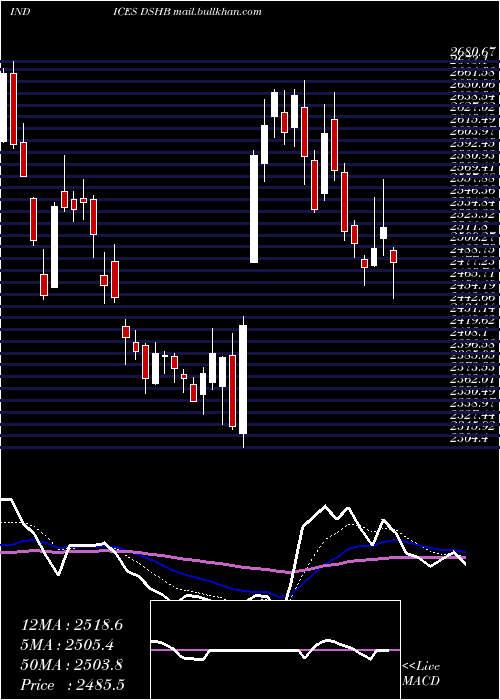Screen dimensions: 500x700
Task: Click the "12MA : 2518.6" readout
Action: tap(72, 625)
